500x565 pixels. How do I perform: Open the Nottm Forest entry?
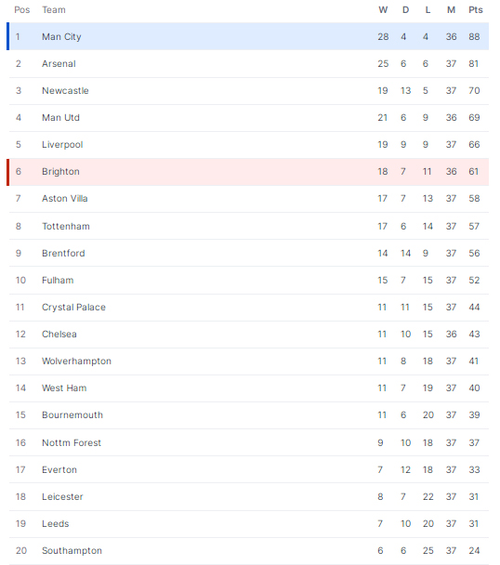[71, 443]
